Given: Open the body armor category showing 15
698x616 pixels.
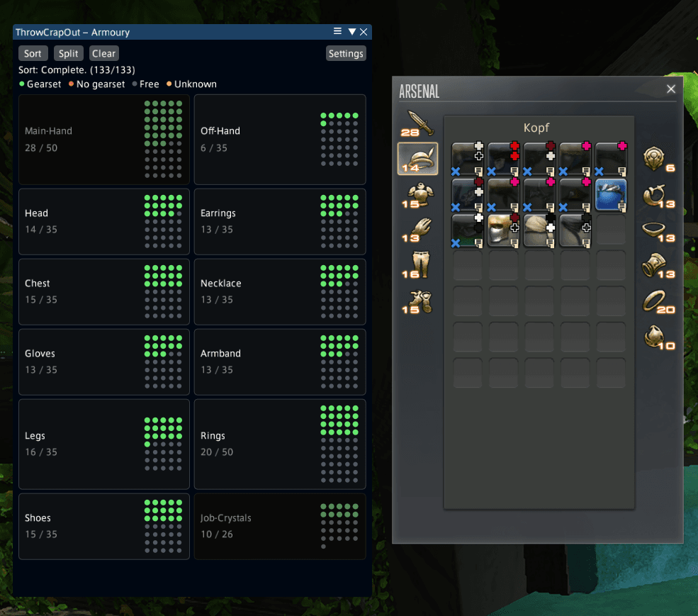Looking at the screenshot, I should pos(417,195).
